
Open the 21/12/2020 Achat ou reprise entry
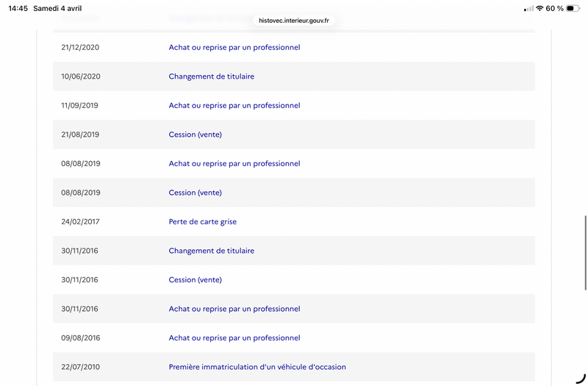pos(234,48)
